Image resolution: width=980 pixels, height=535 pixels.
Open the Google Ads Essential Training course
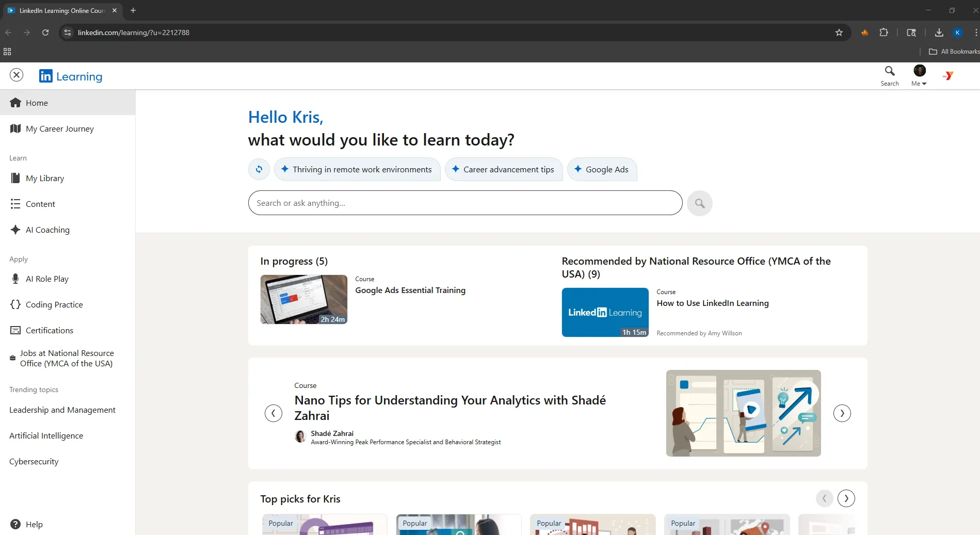410,290
